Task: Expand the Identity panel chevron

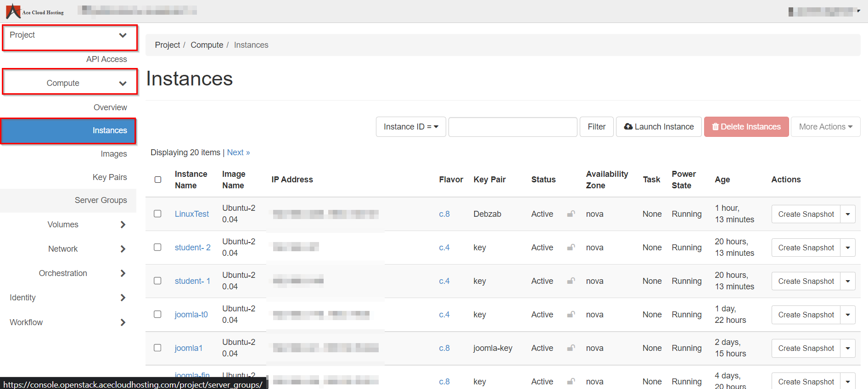Action: tap(123, 298)
